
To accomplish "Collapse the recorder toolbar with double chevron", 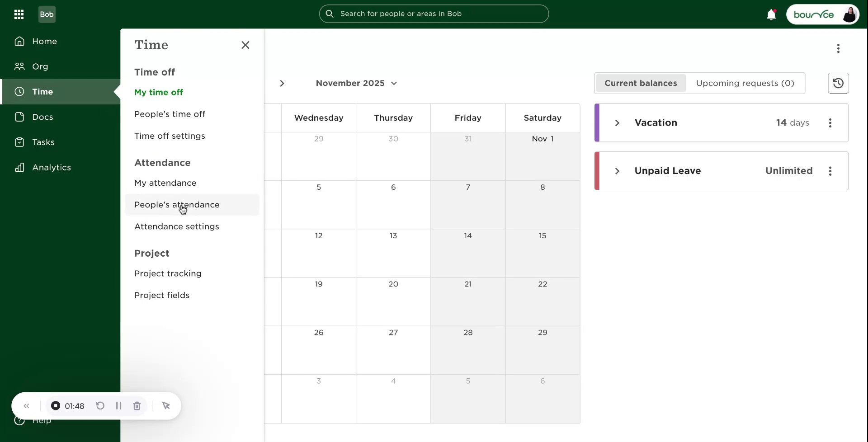I will pyautogui.click(x=27, y=406).
